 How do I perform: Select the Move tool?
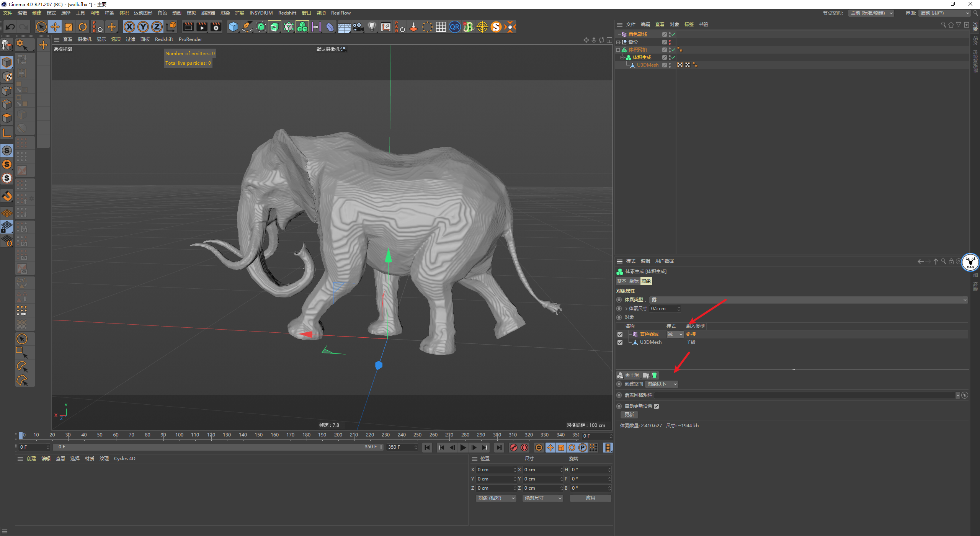tap(55, 27)
